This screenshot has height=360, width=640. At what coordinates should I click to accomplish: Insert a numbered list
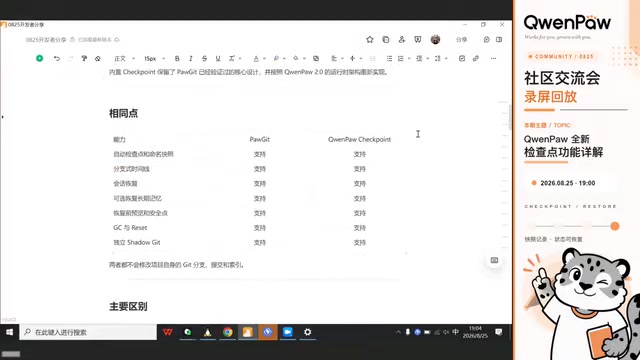point(401,58)
